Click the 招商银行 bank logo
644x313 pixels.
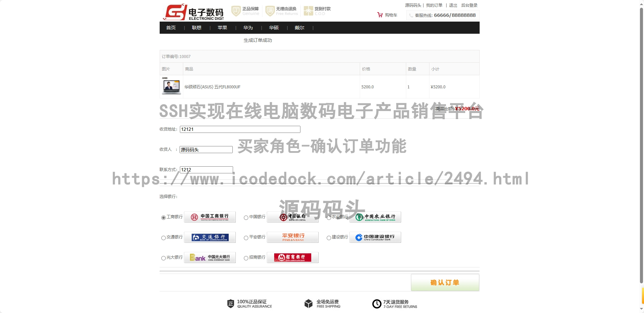(x=293, y=257)
